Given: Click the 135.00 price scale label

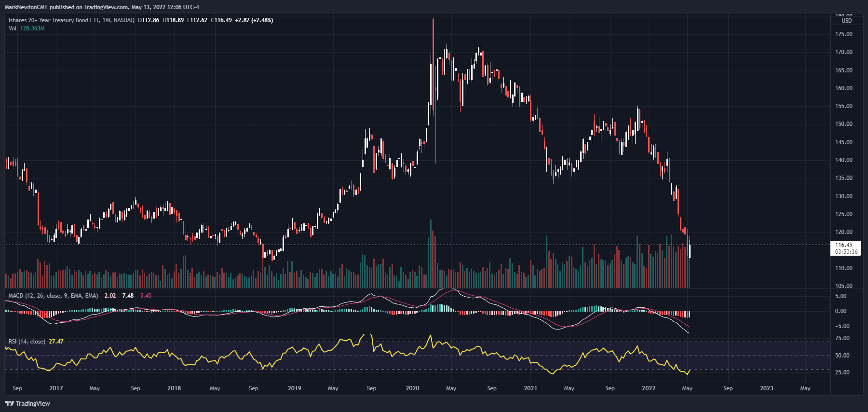Looking at the screenshot, I should pyautogui.click(x=844, y=178).
